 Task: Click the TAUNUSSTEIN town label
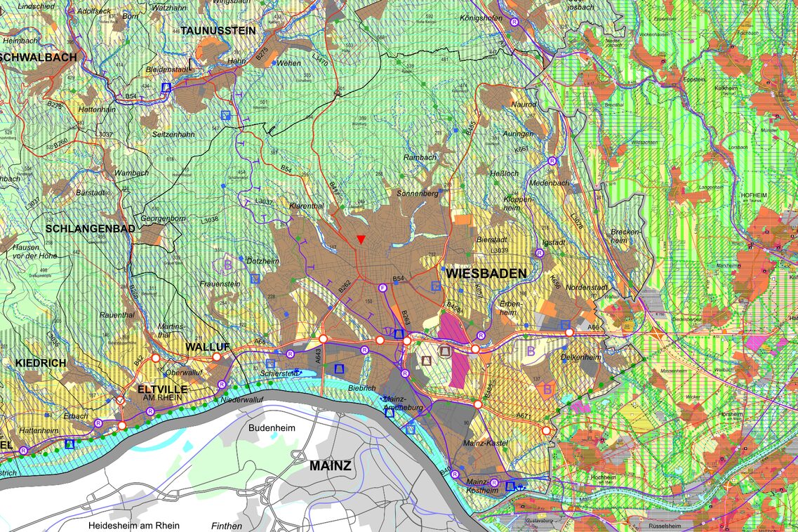[218, 31]
